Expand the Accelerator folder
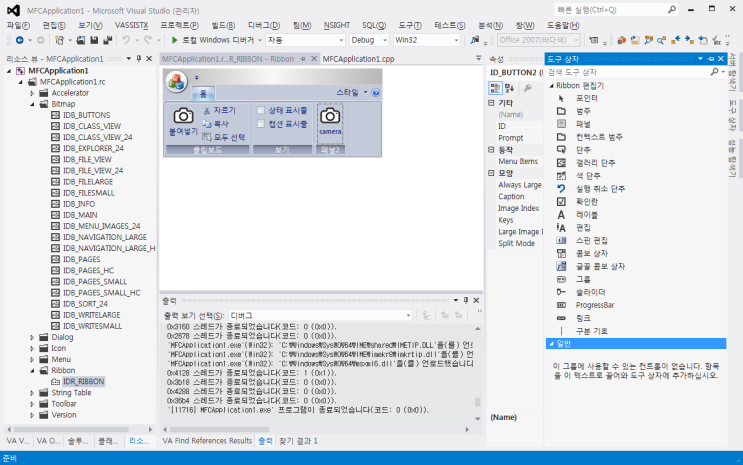The image size is (743, 465). [32, 93]
